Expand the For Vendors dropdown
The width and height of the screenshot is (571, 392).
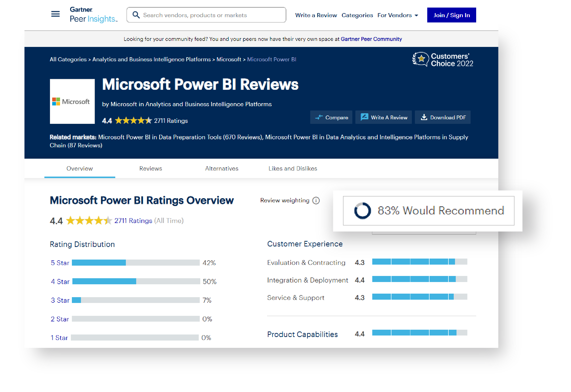coord(398,15)
